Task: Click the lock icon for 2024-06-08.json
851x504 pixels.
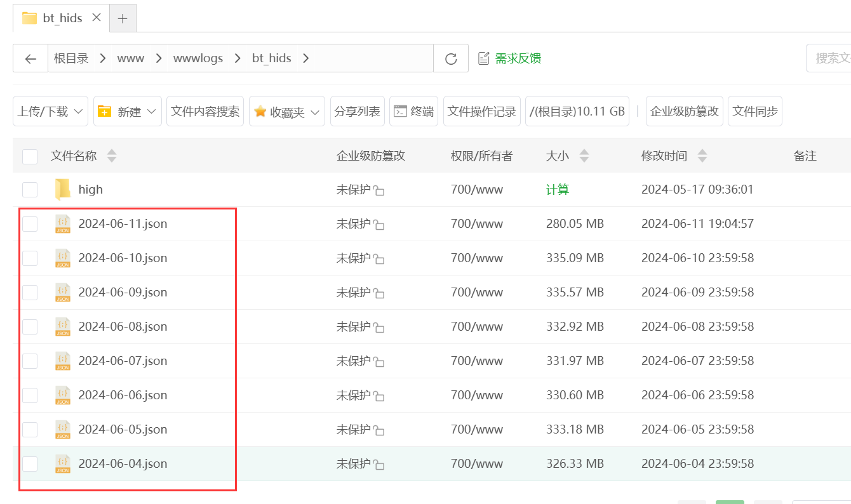Action: [x=379, y=328]
